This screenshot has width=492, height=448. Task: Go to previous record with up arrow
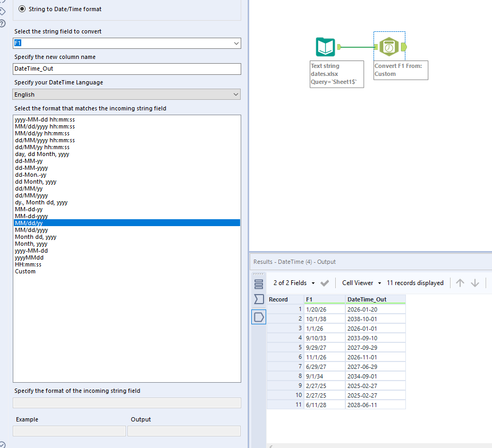click(x=460, y=283)
